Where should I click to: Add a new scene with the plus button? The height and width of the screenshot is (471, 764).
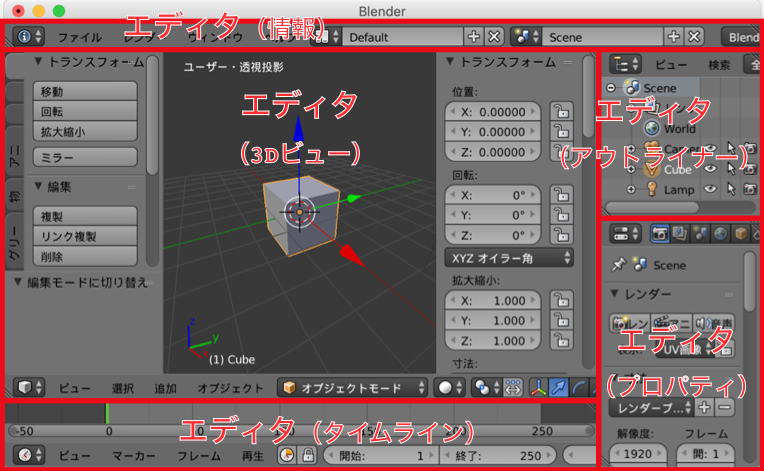[673, 37]
